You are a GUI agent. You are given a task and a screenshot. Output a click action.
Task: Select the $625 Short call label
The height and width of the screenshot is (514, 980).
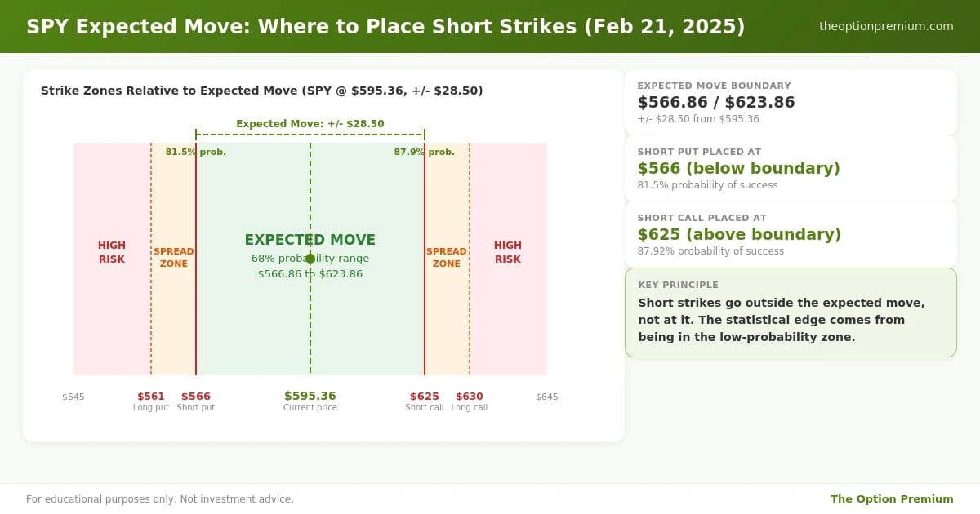425,401
